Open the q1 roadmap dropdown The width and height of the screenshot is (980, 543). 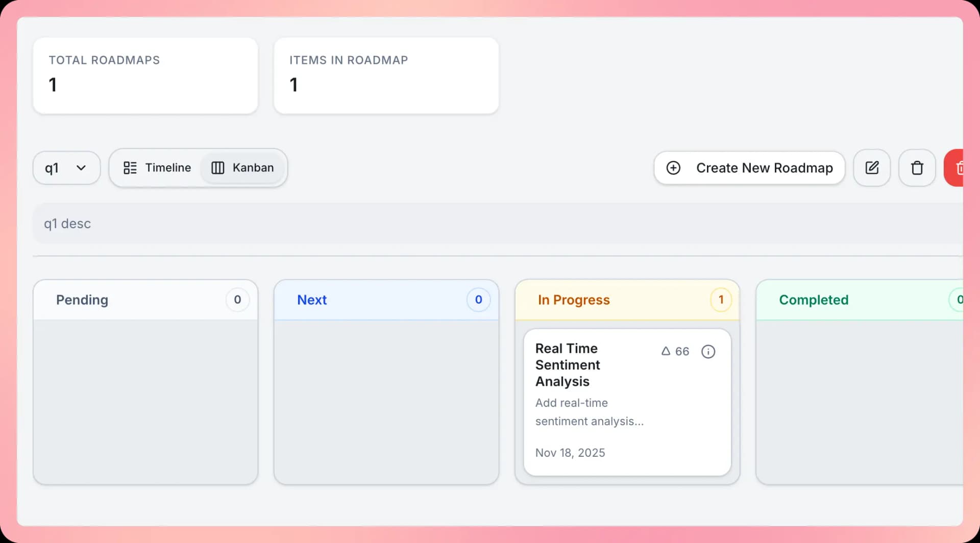(x=66, y=168)
